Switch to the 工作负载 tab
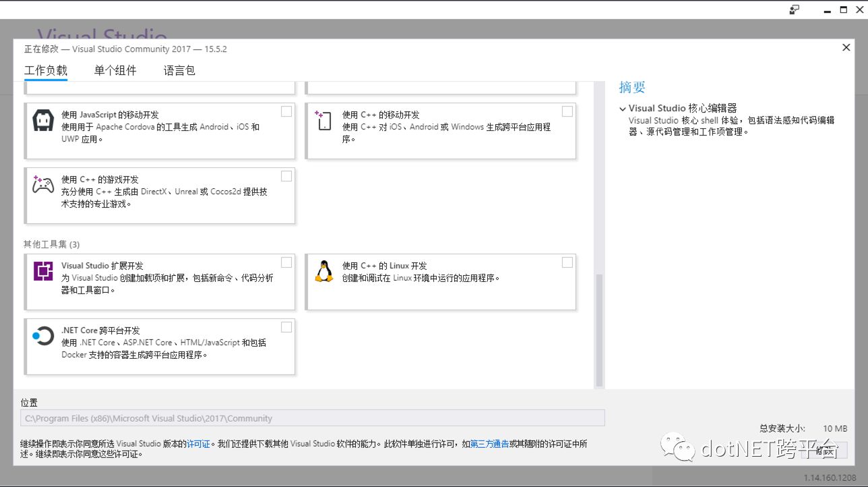The height and width of the screenshot is (487, 868). pyautogui.click(x=46, y=70)
